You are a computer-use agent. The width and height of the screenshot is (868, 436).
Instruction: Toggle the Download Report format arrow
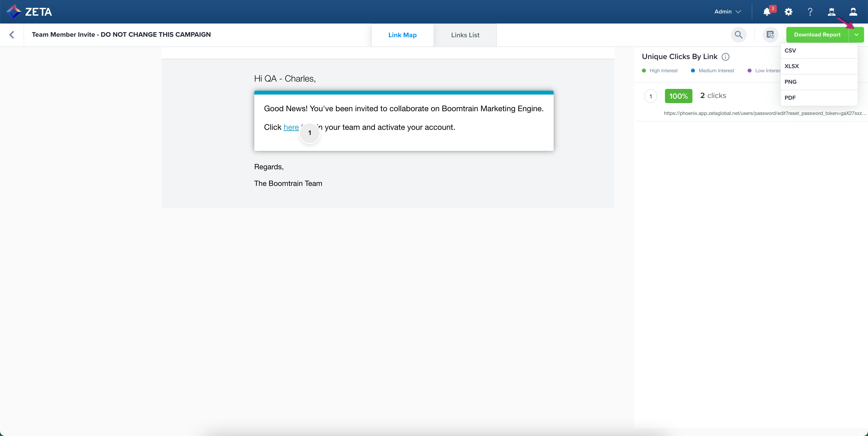tap(856, 35)
